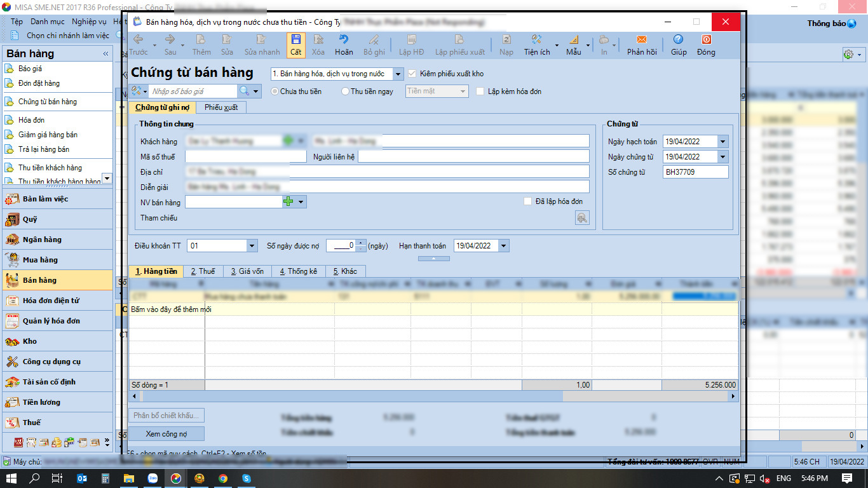
Task: Add new customer with green plus
Action: [x=288, y=140]
